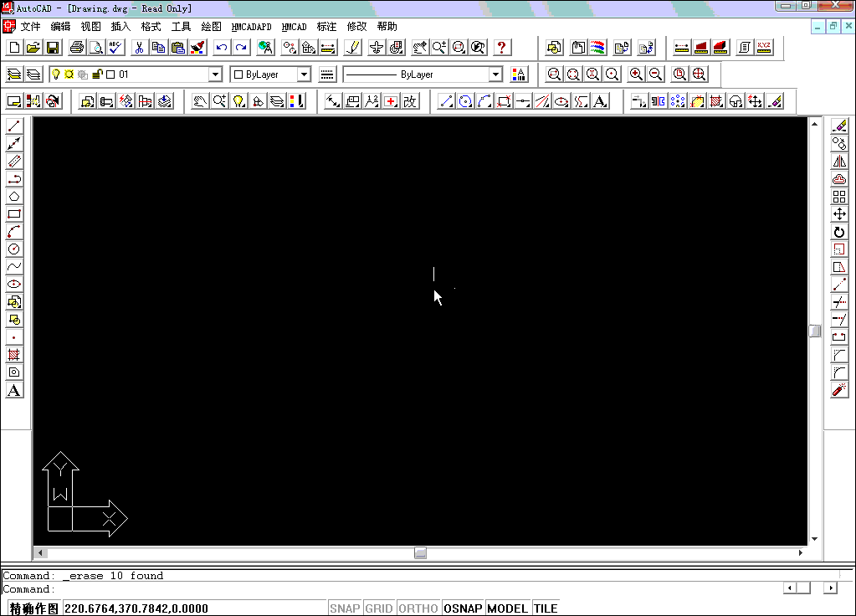
Task: Click the Rotate tool in right toolbar
Action: (839, 232)
